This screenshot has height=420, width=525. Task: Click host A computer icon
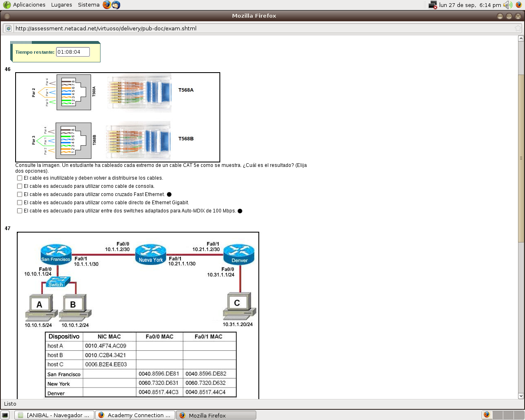click(x=41, y=307)
